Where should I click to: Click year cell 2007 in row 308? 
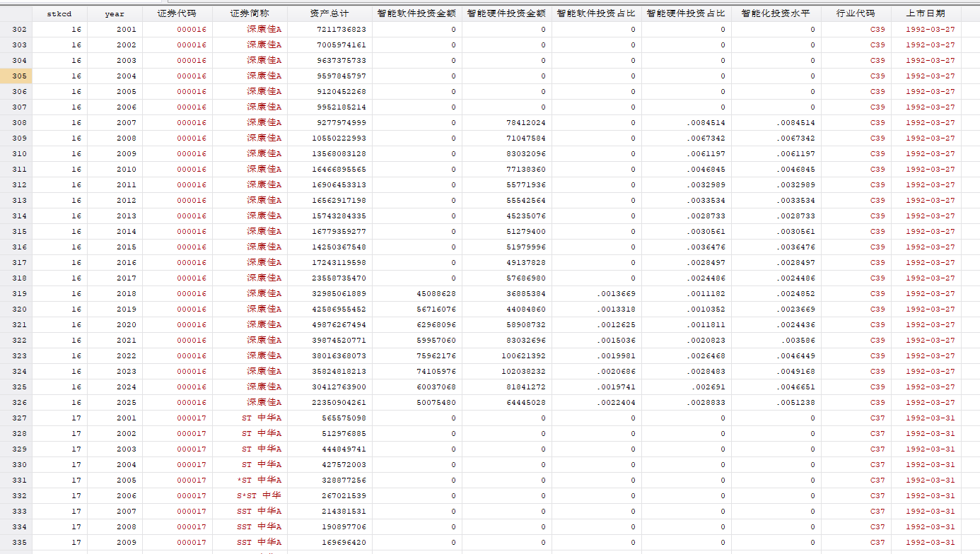(x=115, y=122)
